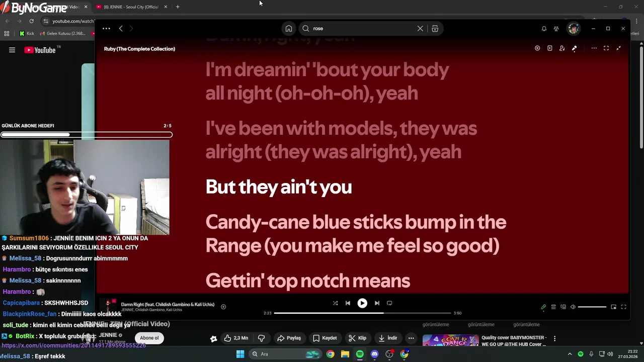Open Connect to a device
The width and height of the screenshot is (644, 362).
click(563, 307)
